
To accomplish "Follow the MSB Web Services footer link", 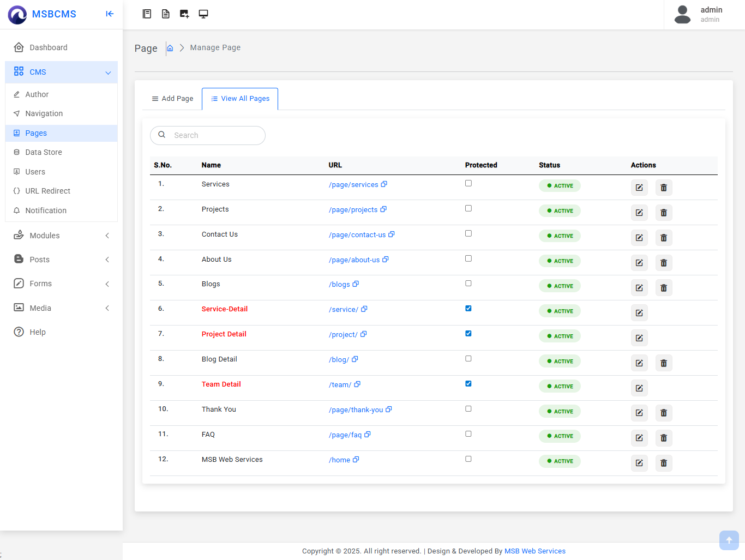I will tap(534, 551).
